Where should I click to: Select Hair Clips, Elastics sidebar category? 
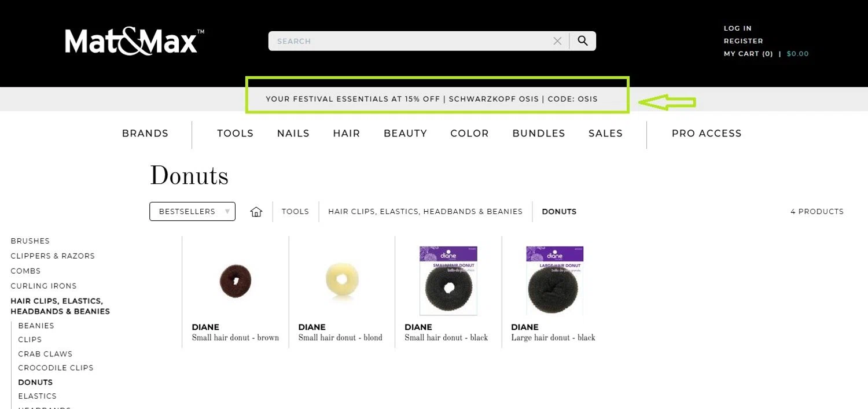[x=60, y=307]
